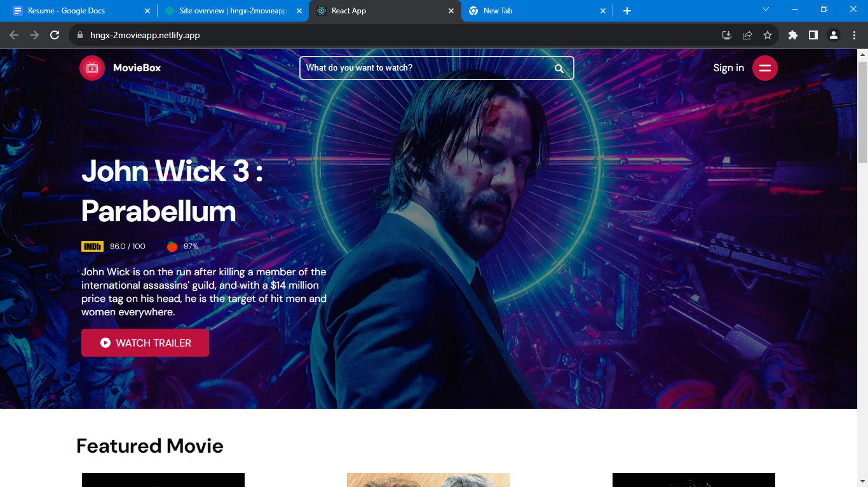Image resolution: width=868 pixels, height=487 pixels.
Task: Open the Extensions puzzle icon
Action: point(793,35)
